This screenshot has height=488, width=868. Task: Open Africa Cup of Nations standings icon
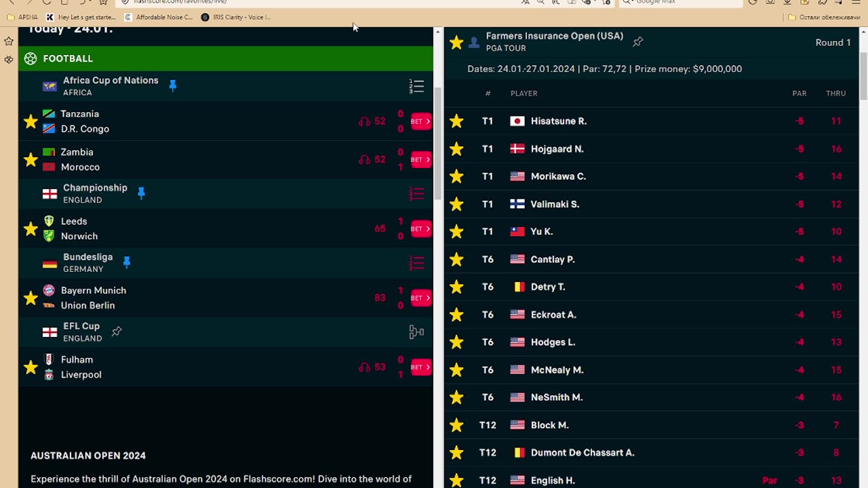click(416, 86)
